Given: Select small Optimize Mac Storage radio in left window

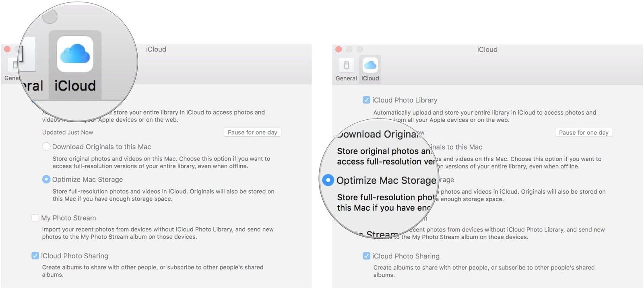Looking at the screenshot, I should click(x=46, y=179).
